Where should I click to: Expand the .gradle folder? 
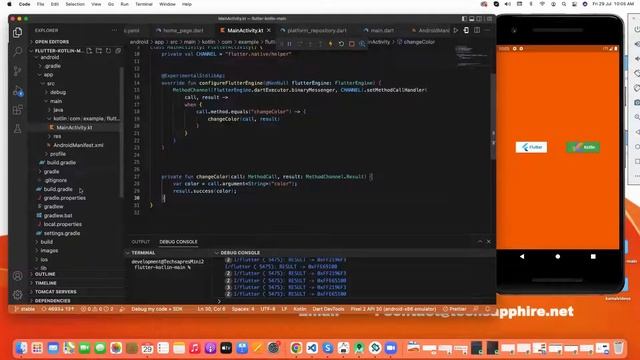[x=52, y=66]
